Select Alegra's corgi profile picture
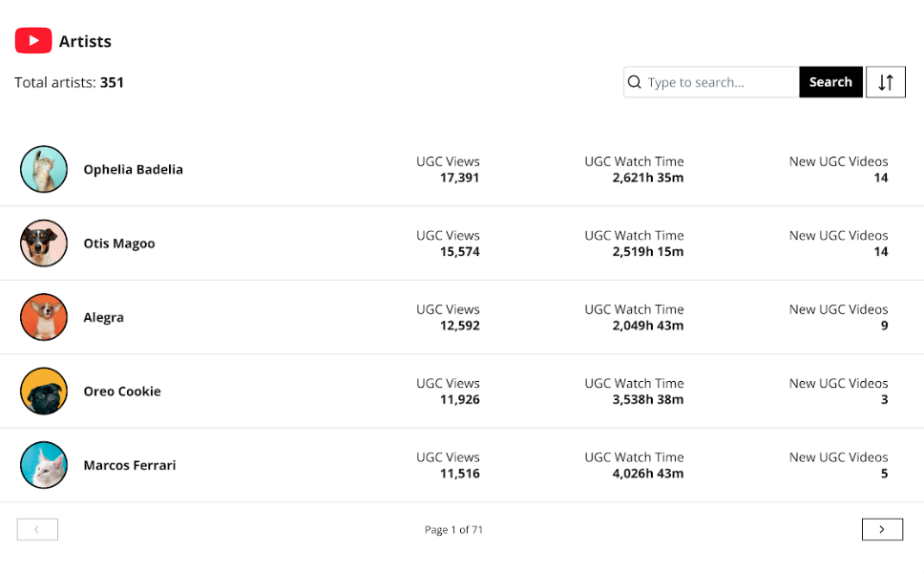Screen dimensions: 924x572 pyautogui.click(x=44, y=317)
